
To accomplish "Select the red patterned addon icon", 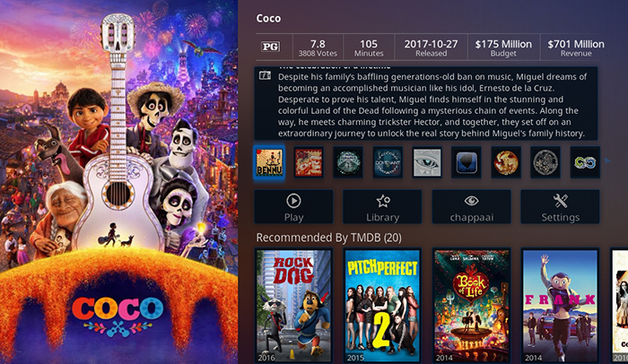I will (309, 162).
